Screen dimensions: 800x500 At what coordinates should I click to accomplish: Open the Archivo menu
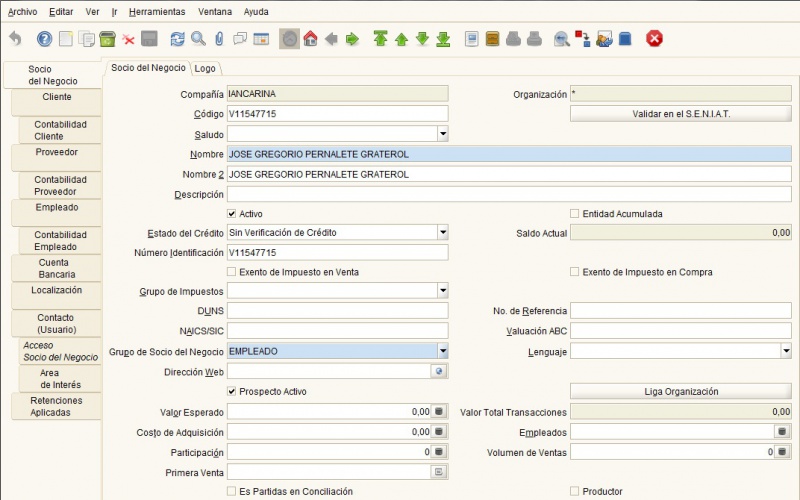coord(22,12)
